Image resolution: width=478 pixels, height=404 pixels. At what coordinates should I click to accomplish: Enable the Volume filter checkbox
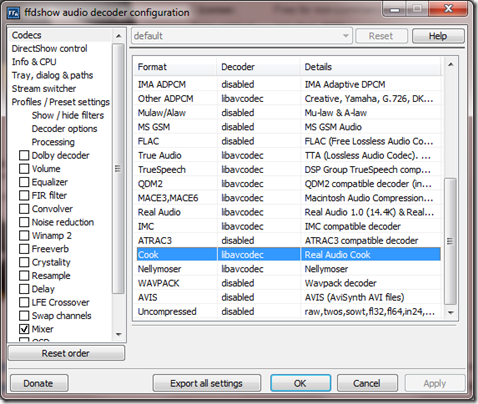[24, 169]
